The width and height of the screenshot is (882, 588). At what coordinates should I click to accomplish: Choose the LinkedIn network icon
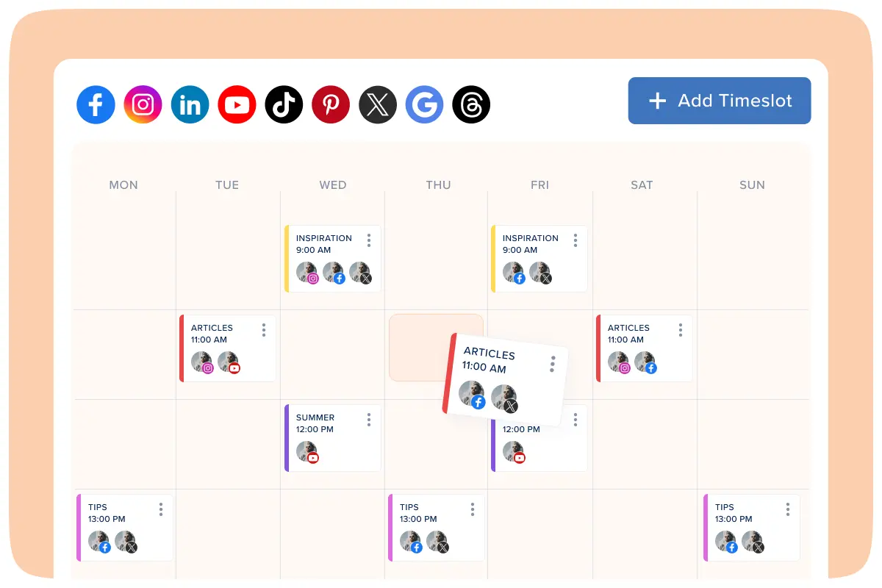point(190,104)
